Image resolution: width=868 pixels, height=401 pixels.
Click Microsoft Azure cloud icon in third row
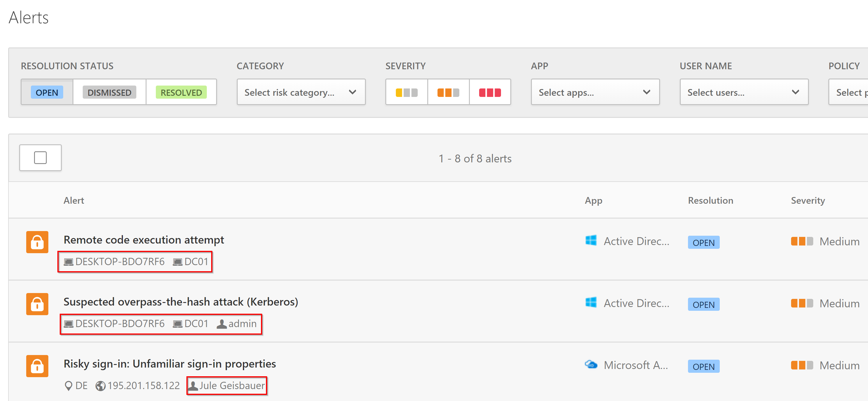(591, 365)
